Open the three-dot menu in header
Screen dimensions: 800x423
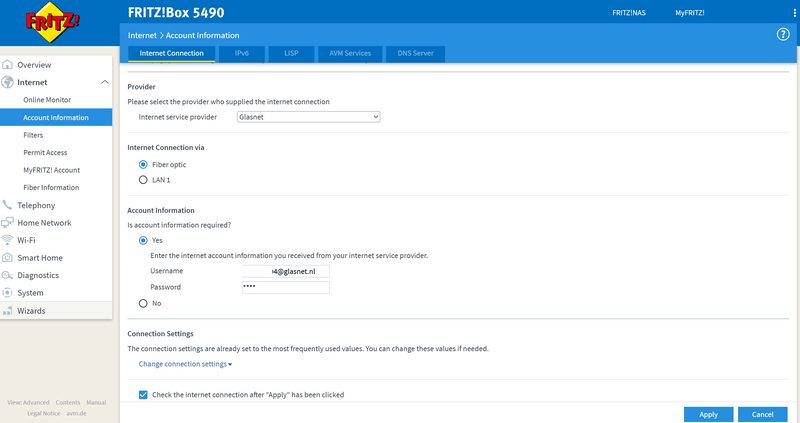(794, 13)
